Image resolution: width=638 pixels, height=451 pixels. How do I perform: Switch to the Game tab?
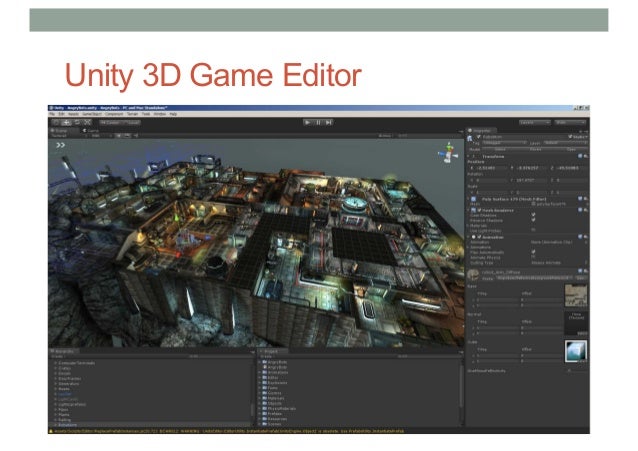click(91, 131)
